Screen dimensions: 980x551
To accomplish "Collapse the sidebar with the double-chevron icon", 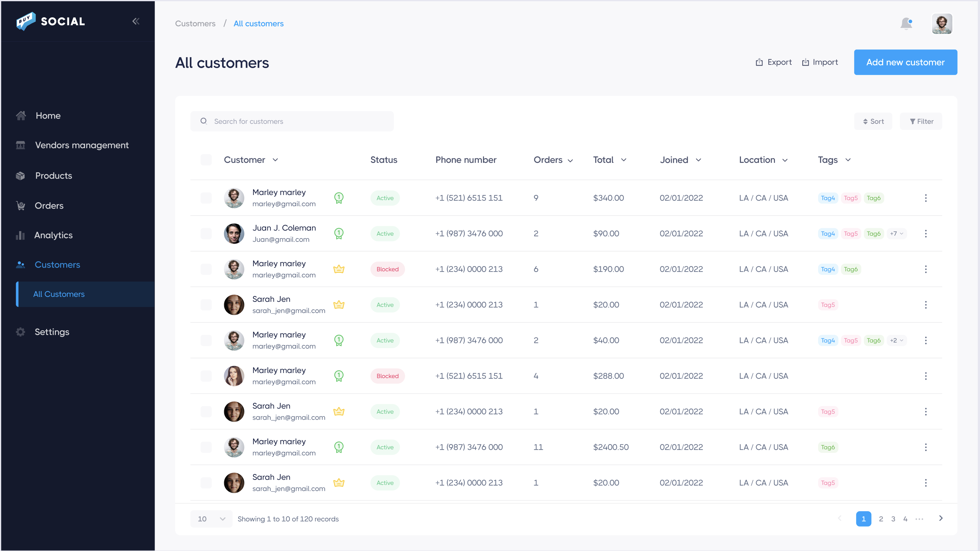I will click(136, 21).
